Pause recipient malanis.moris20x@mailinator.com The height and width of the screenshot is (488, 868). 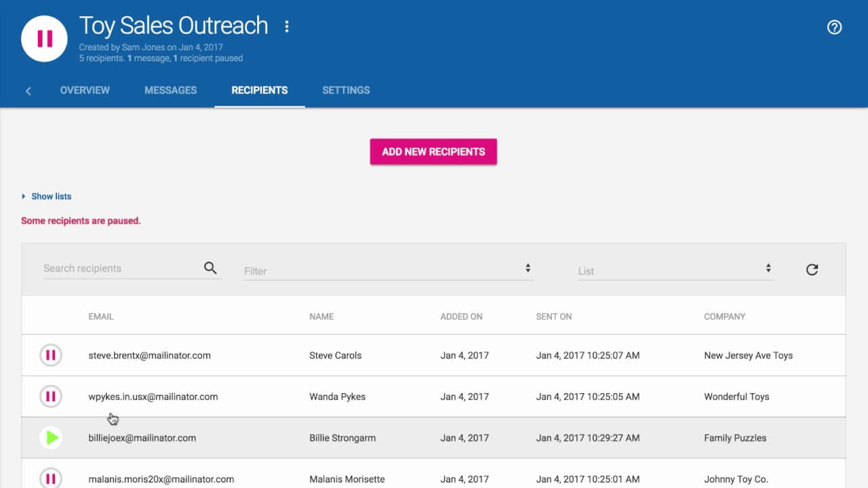51,479
